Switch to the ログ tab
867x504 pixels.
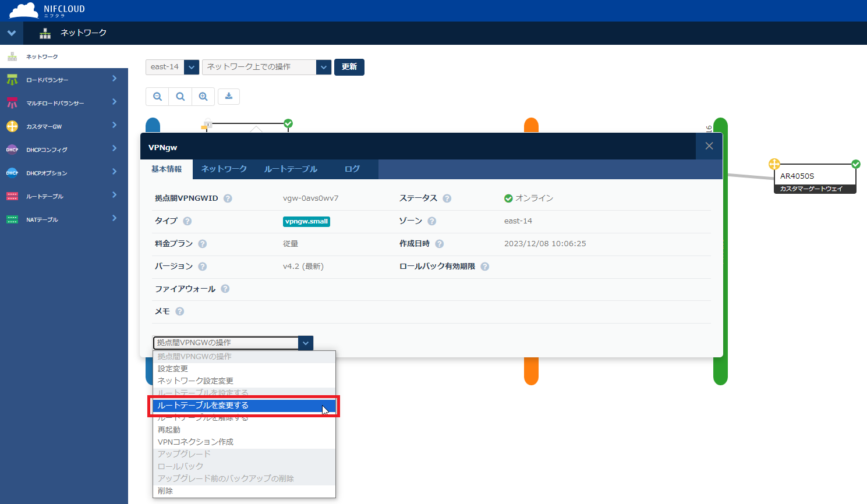[352, 169]
